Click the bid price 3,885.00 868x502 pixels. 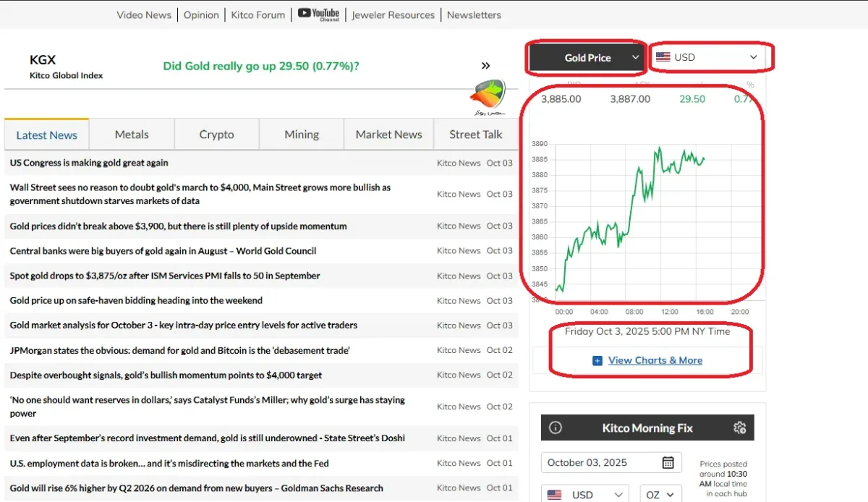(x=561, y=99)
